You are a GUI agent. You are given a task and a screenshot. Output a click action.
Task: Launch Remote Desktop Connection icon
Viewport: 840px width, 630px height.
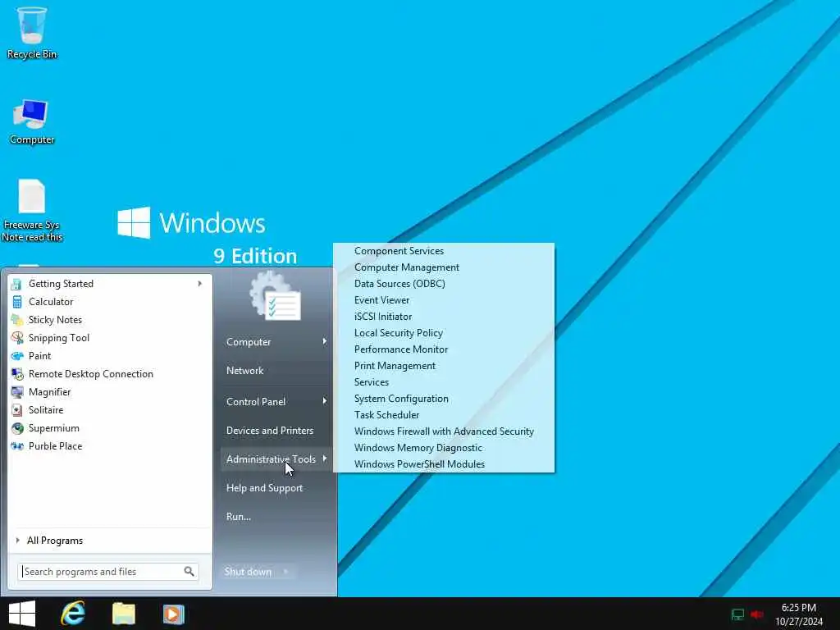17,374
